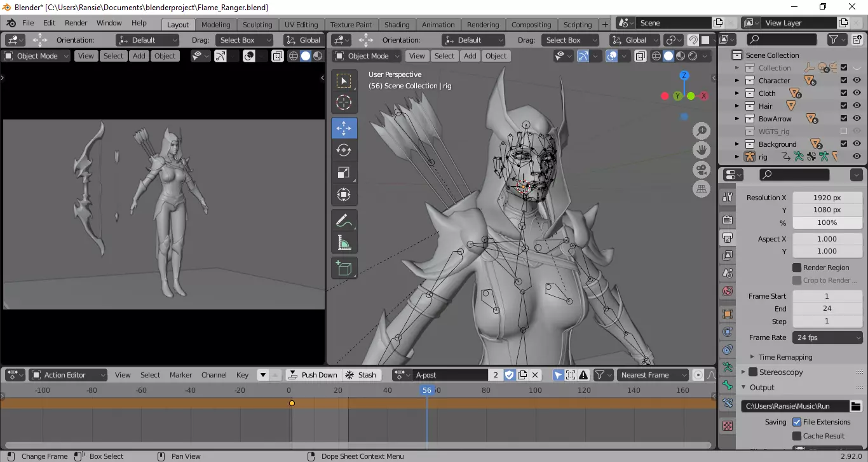Exclude the Character collection via its checkbox
This screenshot has width=868, height=462.
[844, 81]
